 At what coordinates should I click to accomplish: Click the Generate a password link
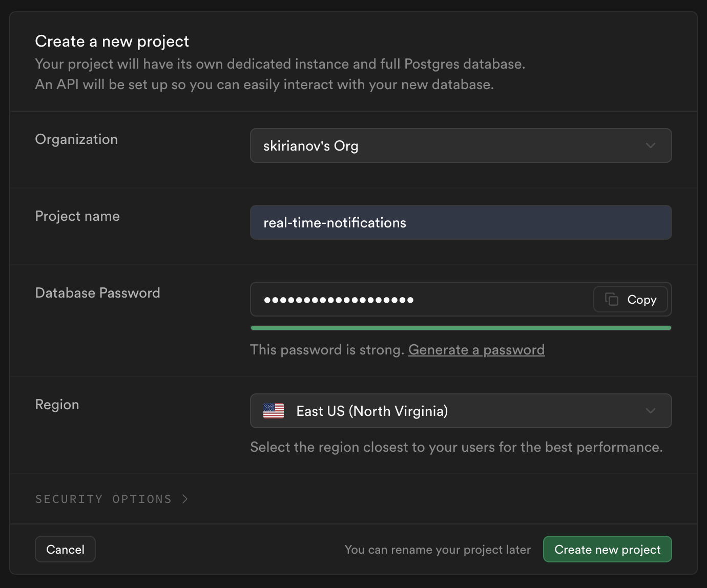pyautogui.click(x=476, y=350)
